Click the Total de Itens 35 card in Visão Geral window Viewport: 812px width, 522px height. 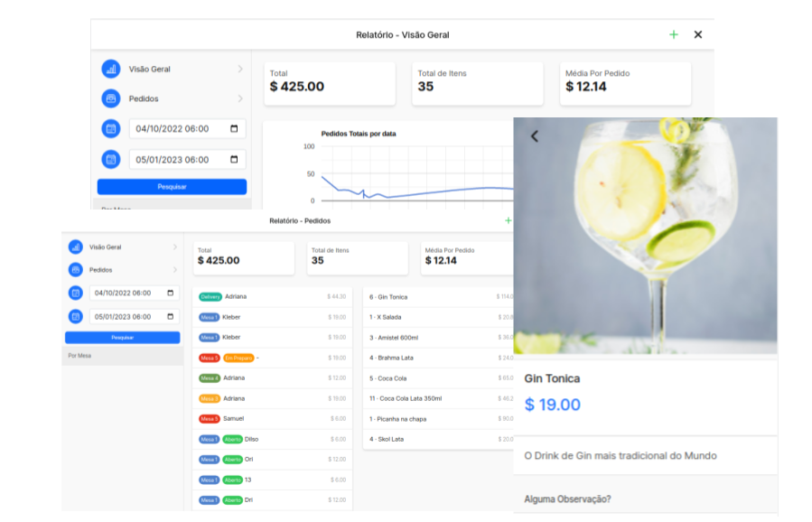pyautogui.click(x=478, y=84)
